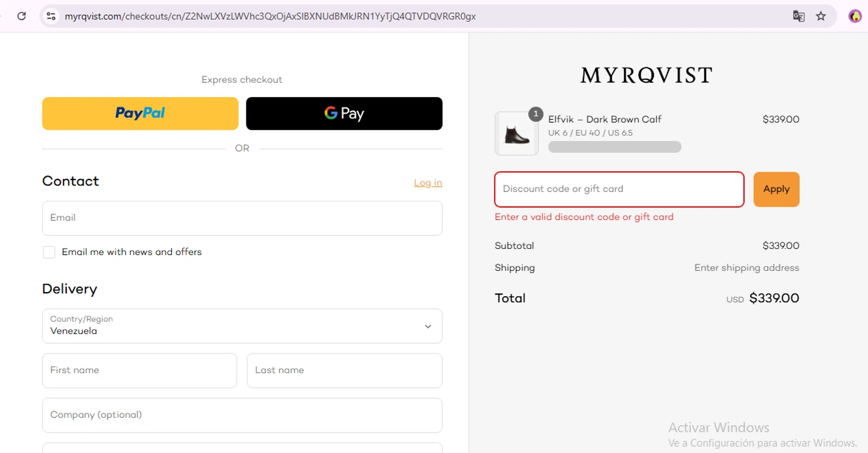Click size text UK 6 / EU 40 / US 6.5
868x453 pixels.
(590, 133)
